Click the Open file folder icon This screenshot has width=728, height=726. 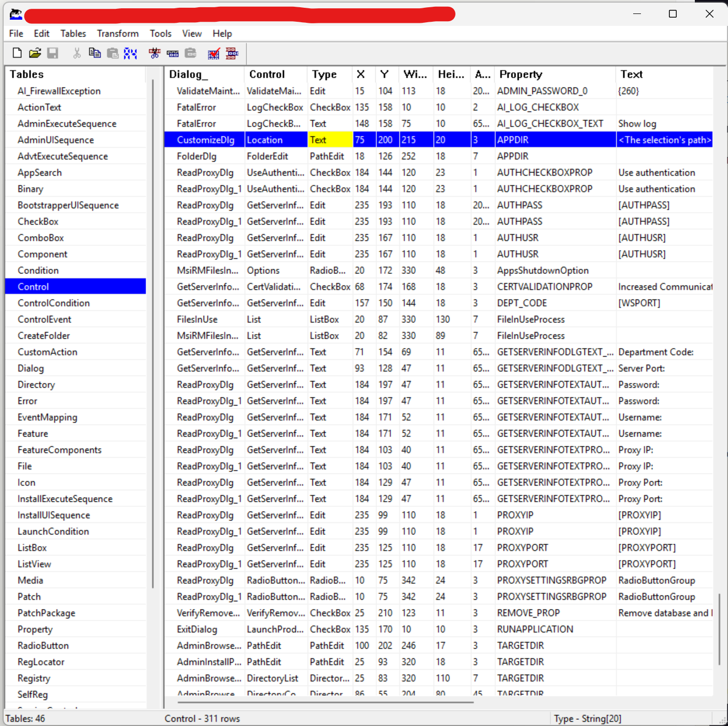coord(35,53)
